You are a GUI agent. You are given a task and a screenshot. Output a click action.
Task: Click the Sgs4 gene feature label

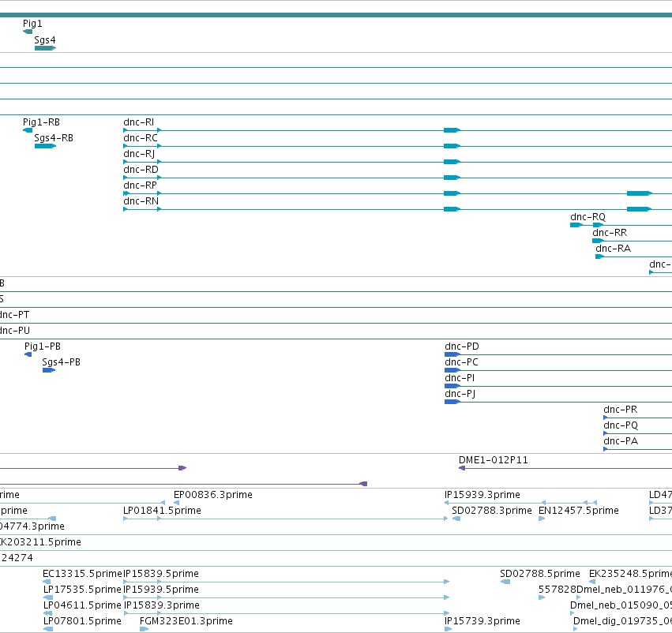45,39
